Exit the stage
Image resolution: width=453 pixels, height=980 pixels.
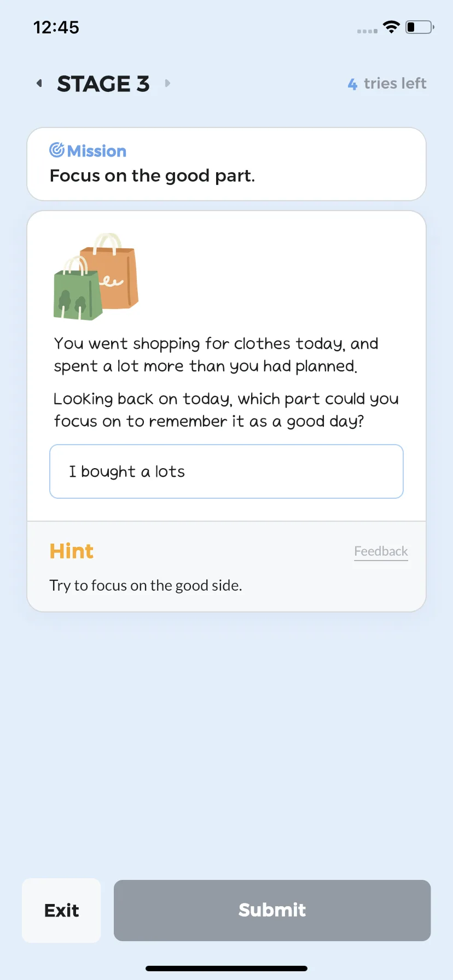click(61, 910)
